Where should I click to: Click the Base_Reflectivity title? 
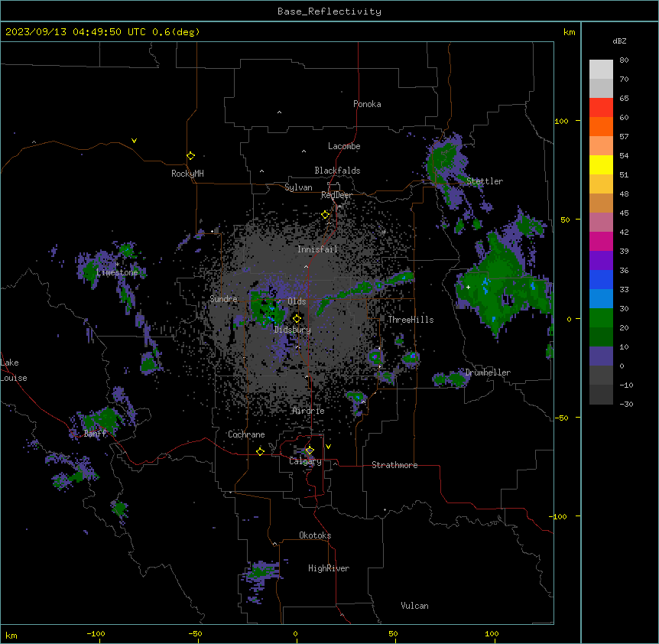pyautogui.click(x=329, y=11)
